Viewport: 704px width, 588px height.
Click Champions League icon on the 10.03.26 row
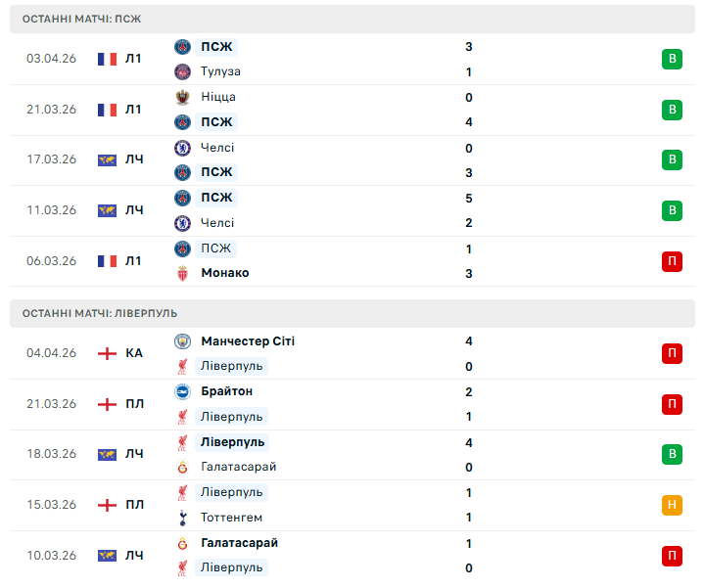[x=107, y=556]
